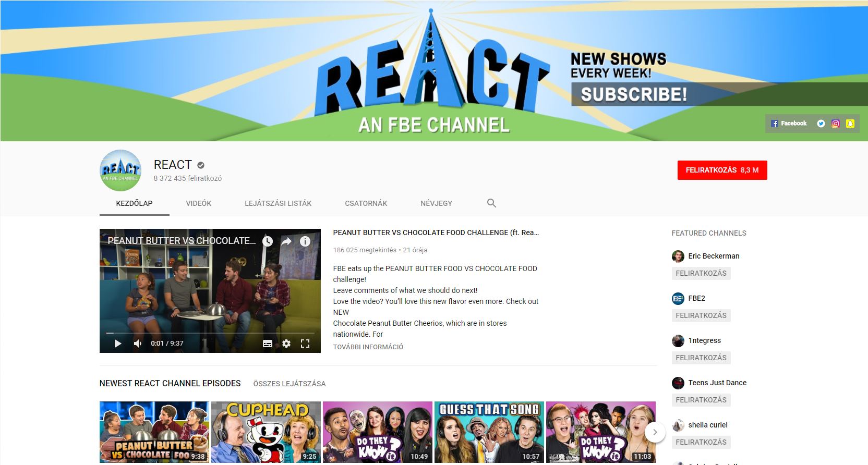Image resolution: width=868 pixels, height=465 pixels.
Task: Subscribe to sheila curiel
Action: 701,442
